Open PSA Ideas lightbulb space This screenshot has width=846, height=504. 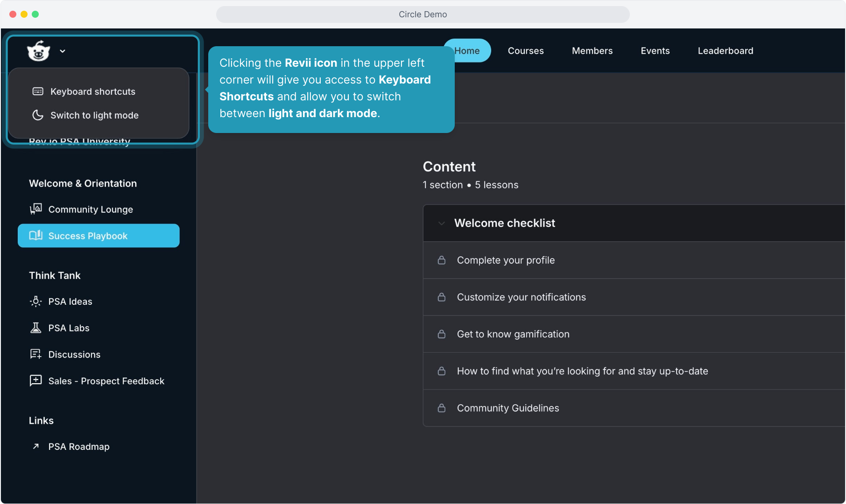(x=70, y=301)
